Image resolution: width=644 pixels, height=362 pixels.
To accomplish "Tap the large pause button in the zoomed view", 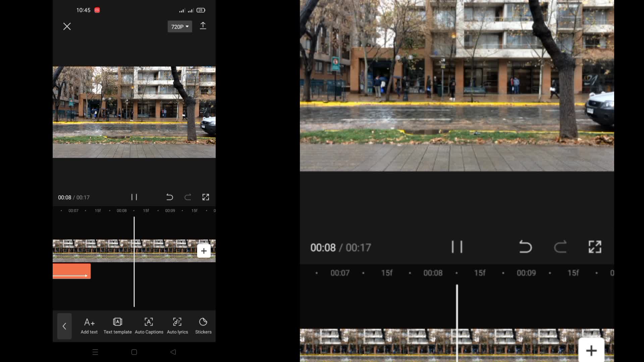I will 457,247.
